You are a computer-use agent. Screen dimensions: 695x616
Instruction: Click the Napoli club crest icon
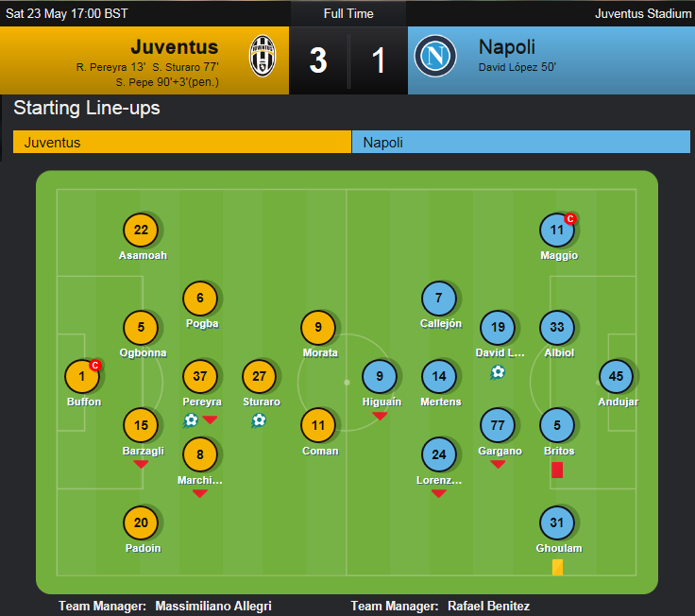(x=435, y=57)
